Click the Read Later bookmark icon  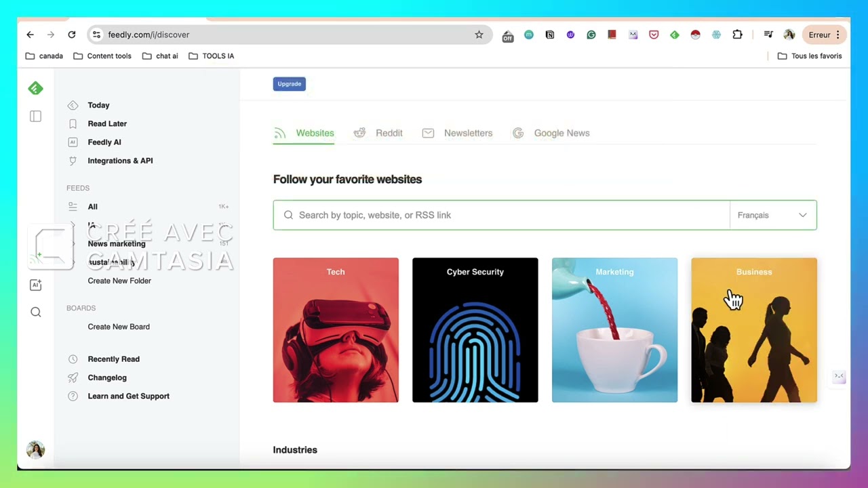tap(73, 123)
